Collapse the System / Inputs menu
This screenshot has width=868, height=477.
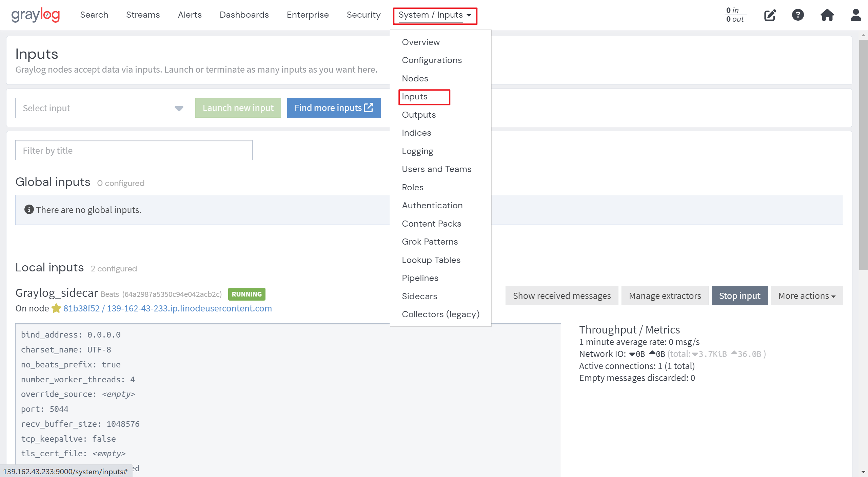coord(435,15)
